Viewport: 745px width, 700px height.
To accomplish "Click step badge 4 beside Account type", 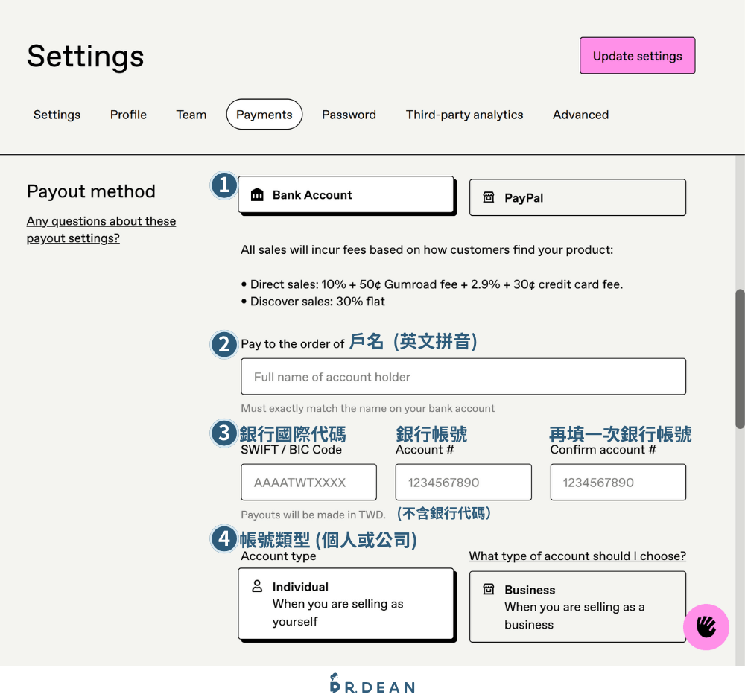I will point(223,538).
